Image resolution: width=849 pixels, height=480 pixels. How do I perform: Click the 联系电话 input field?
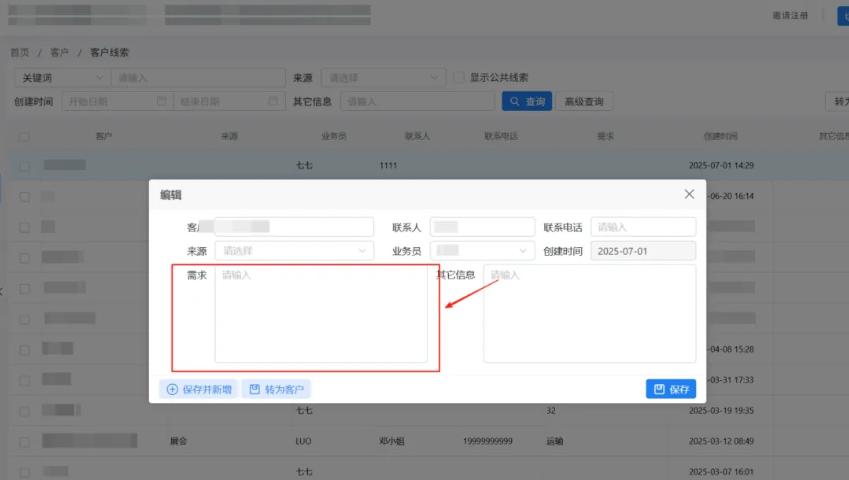tap(643, 227)
